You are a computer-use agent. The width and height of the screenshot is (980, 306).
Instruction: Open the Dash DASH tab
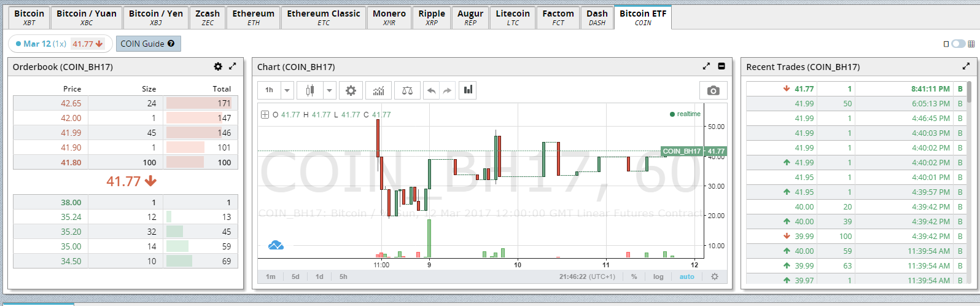597,18
